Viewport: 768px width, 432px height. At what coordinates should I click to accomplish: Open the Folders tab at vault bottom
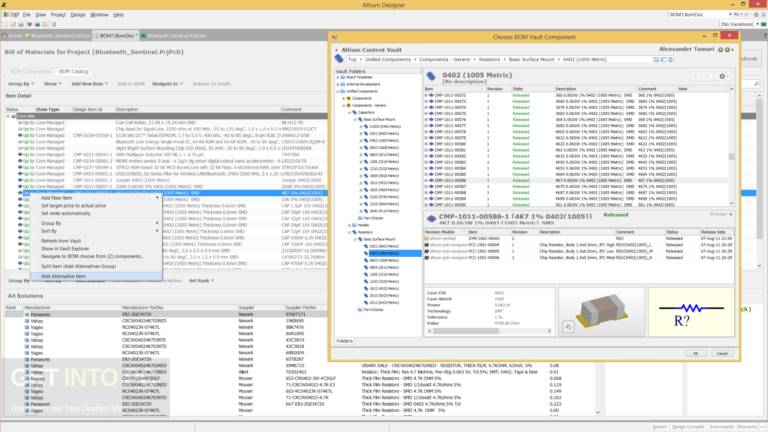[344, 341]
